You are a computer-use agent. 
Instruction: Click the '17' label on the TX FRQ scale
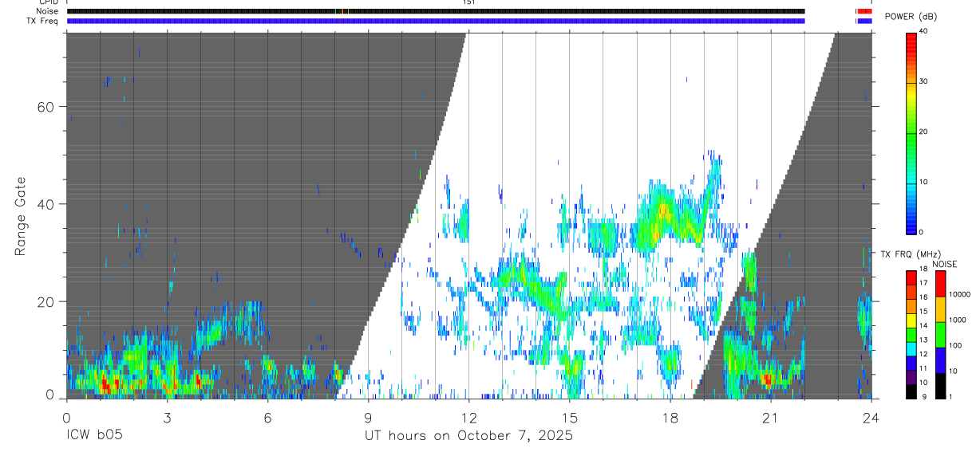(x=923, y=283)
